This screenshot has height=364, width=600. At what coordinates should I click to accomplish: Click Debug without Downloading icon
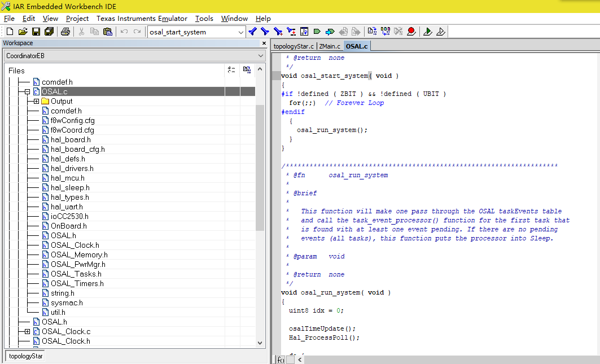[x=441, y=32]
